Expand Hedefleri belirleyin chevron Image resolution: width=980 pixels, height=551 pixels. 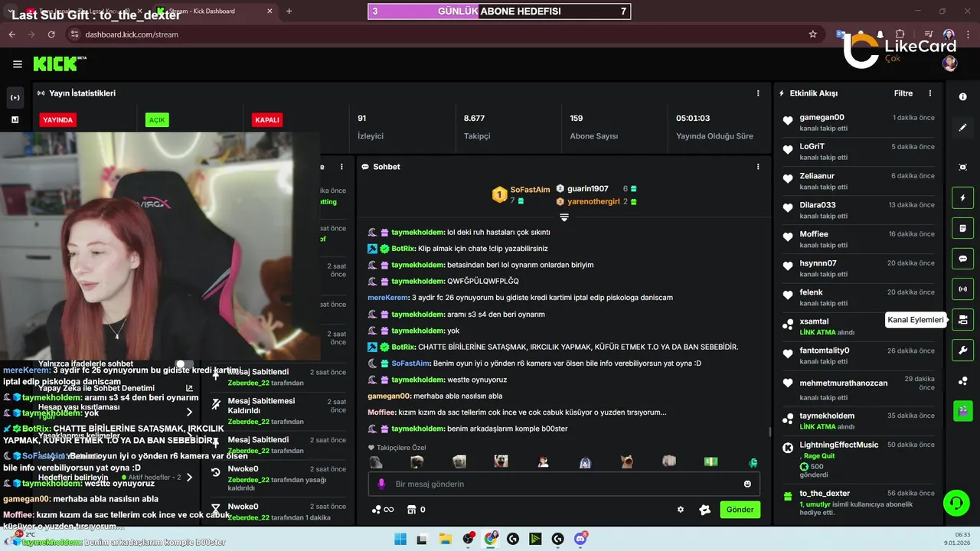click(x=189, y=477)
